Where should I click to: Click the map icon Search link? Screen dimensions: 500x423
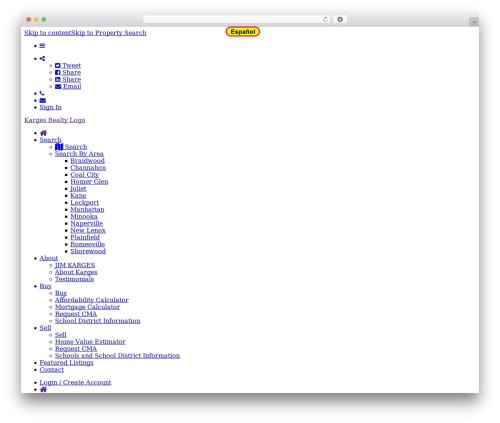pos(71,147)
